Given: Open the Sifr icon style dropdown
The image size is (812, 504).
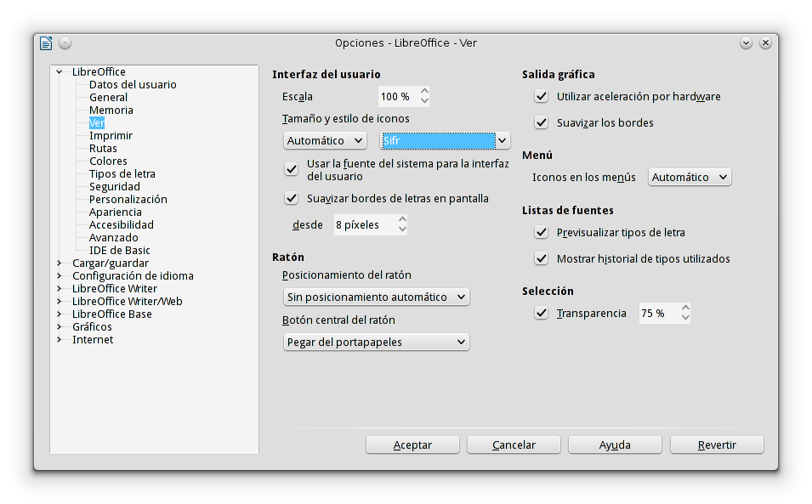Looking at the screenshot, I should point(445,141).
